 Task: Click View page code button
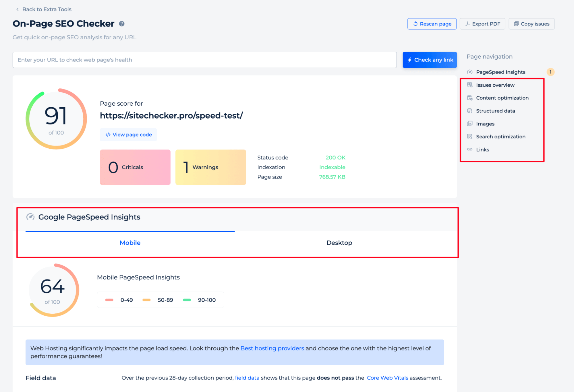point(128,135)
